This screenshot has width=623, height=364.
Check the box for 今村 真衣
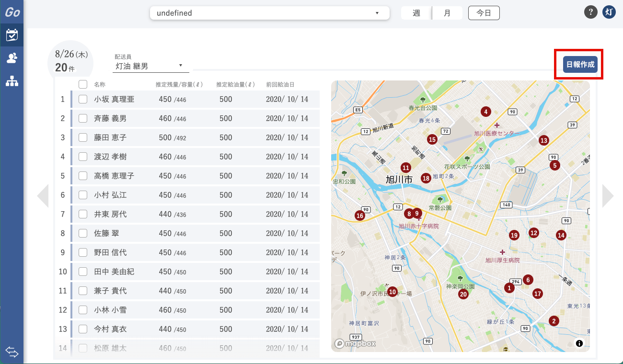(x=83, y=329)
